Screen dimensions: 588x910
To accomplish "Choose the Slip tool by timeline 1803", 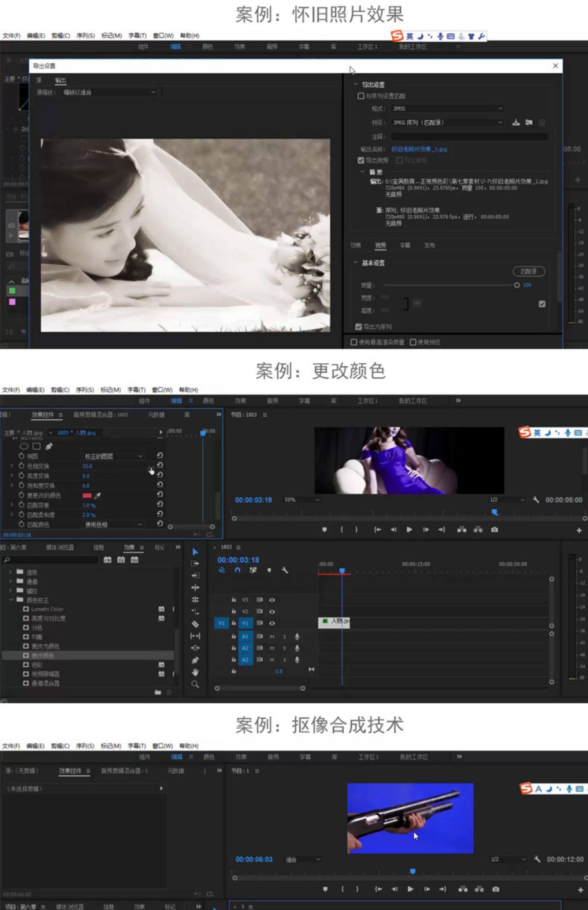I will coord(195,636).
